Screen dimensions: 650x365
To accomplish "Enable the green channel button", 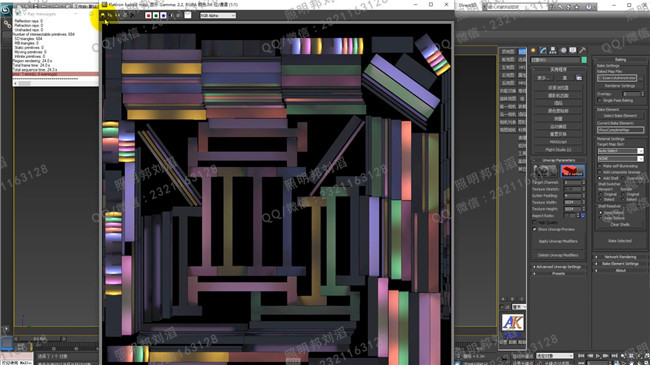I will [x=156, y=15].
